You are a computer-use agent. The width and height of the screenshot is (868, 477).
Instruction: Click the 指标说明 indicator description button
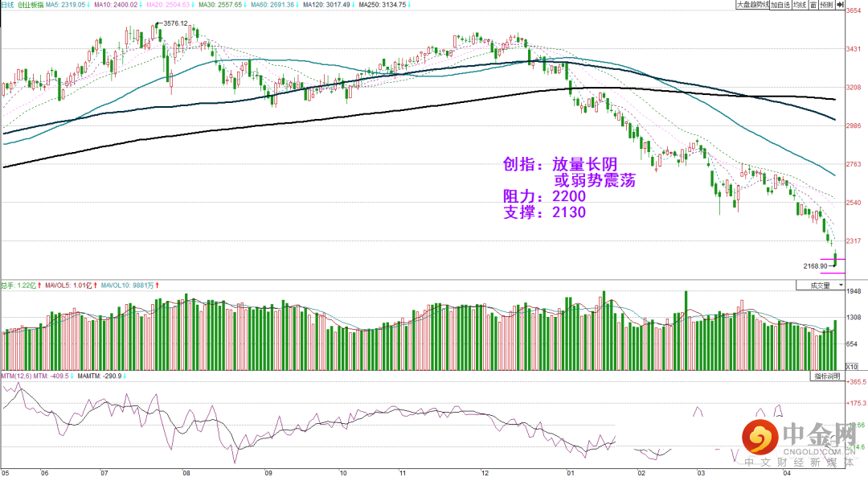coord(828,376)
